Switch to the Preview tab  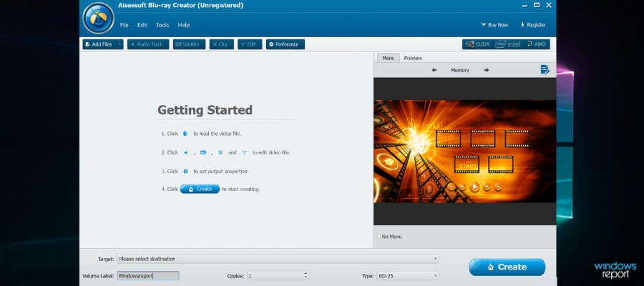pyautogui.click(x=413, y=58)
